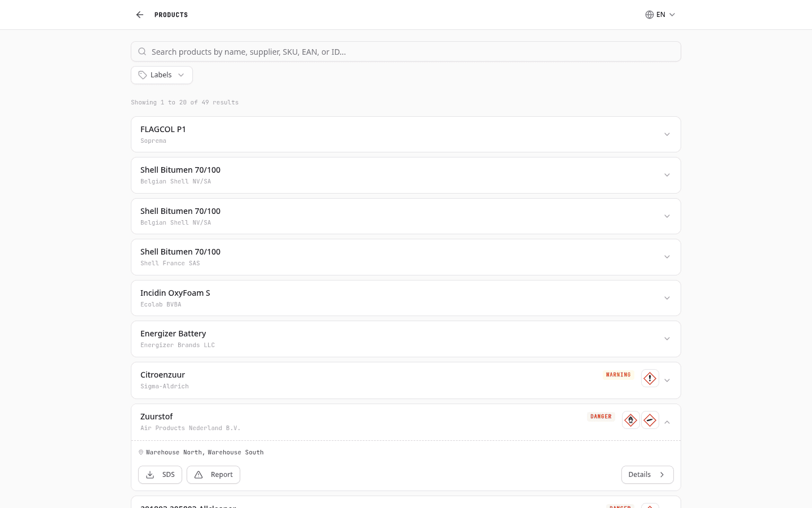Click the magnifier search icon

click(x=142, y=51)
